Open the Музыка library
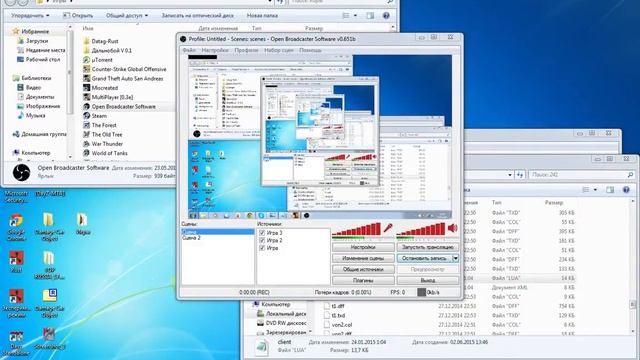The width and height of the screenshot is (640, 360). pos(31,116)
